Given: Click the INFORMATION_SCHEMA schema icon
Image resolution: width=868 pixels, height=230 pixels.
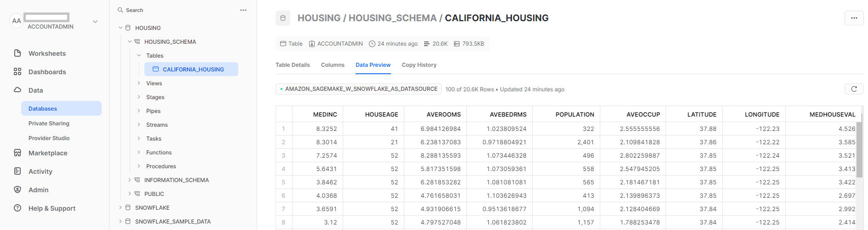Looking at the screenshot, I should (x=137, y=180).
